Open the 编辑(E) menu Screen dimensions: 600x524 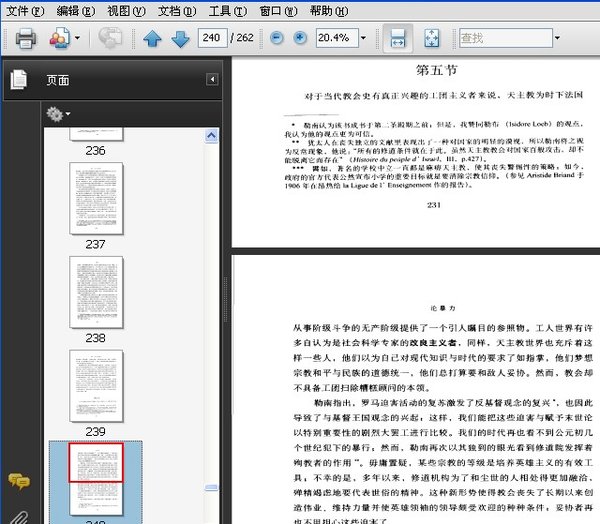(76, 11)
